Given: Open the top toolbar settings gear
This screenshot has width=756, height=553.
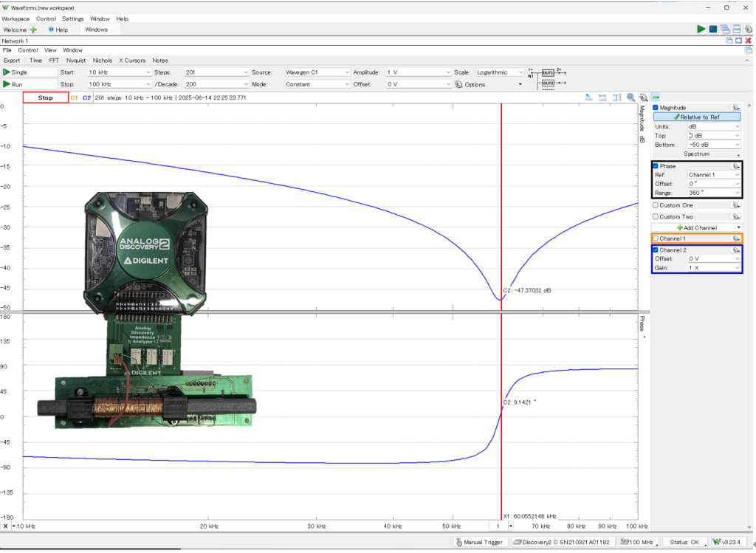Looking at the screenshot, I should coord(749,30).
